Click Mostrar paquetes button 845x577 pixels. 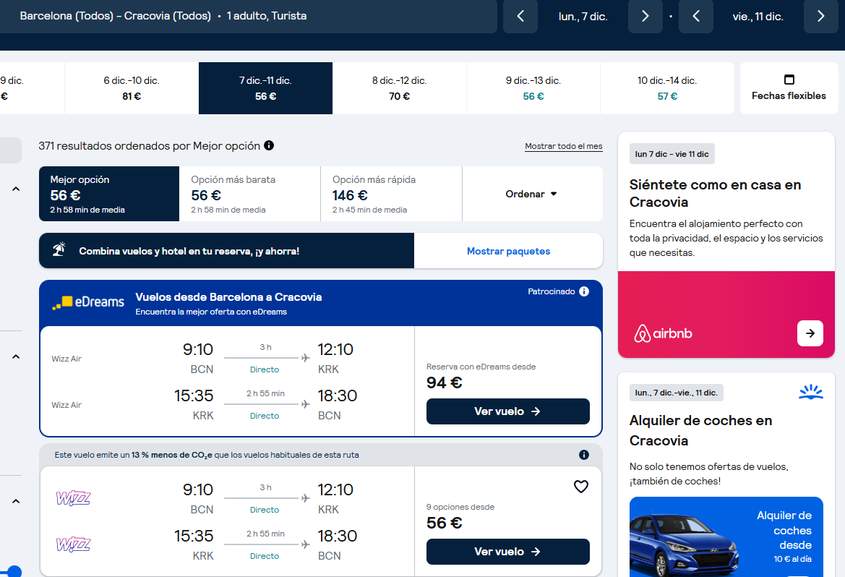click(508, 251)
